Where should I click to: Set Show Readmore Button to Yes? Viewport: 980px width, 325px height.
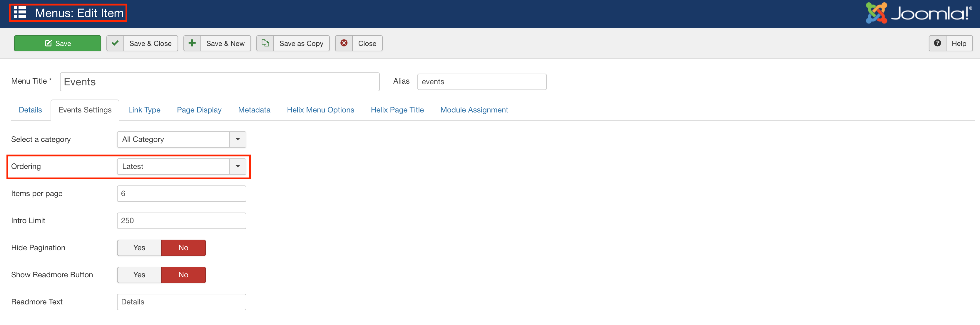point(139,275)
